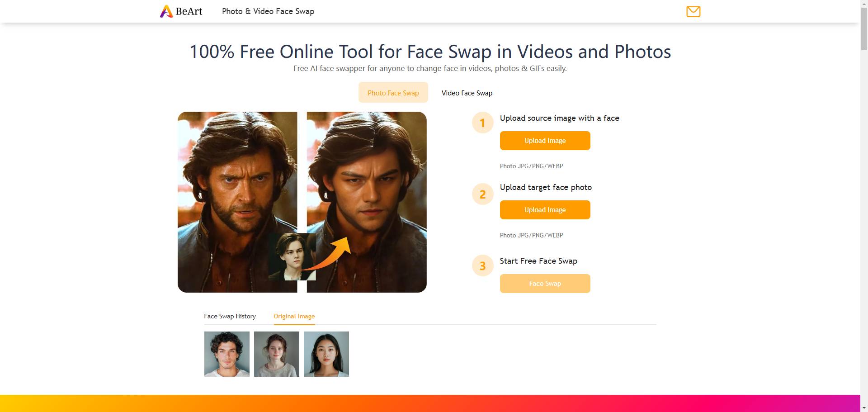Image resolution: width=868 pixels, height=412 pixels.
Task: Switch to Photo Face Swap tab
Action: [393, 93]
